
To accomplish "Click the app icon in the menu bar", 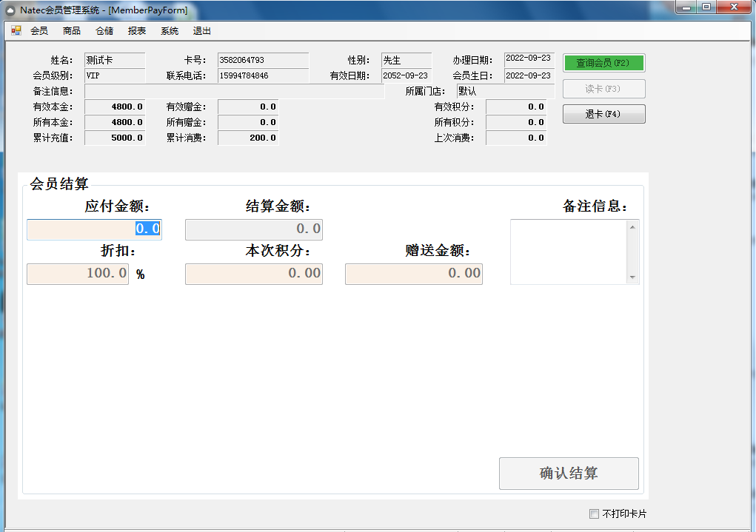I will pos(16,31).
